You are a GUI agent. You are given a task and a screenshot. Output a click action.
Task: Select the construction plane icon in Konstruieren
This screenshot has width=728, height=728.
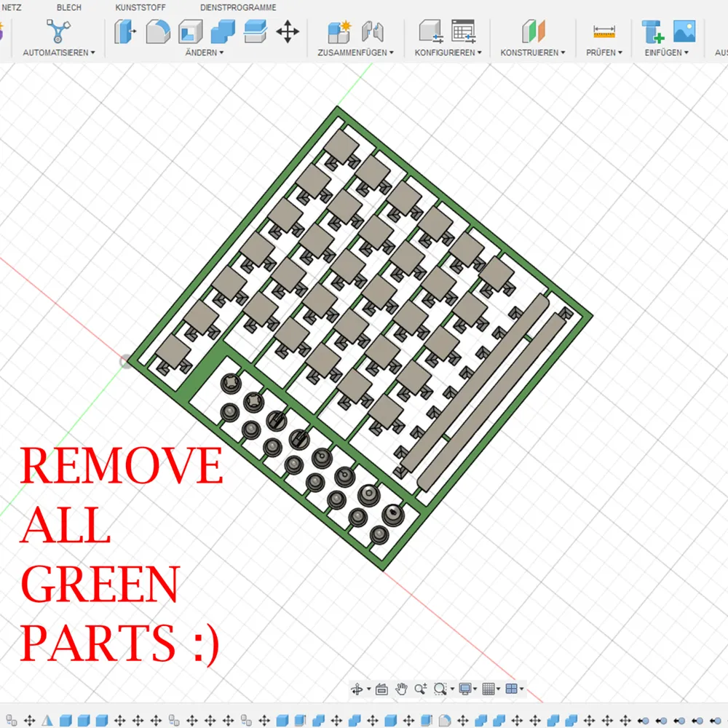click(x=533, y=31)
